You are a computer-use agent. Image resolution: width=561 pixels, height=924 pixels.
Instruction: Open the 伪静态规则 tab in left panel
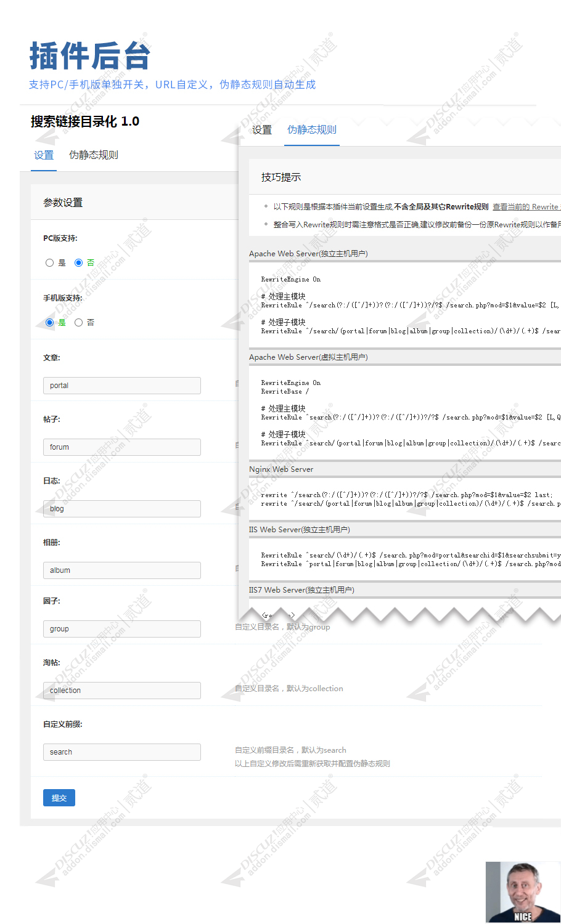click(x=93, y=155)
